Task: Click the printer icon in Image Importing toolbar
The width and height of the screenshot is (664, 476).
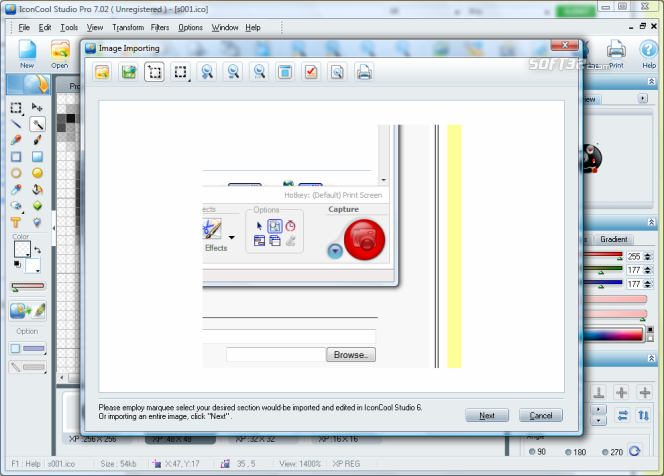Action: click(364, 72)
